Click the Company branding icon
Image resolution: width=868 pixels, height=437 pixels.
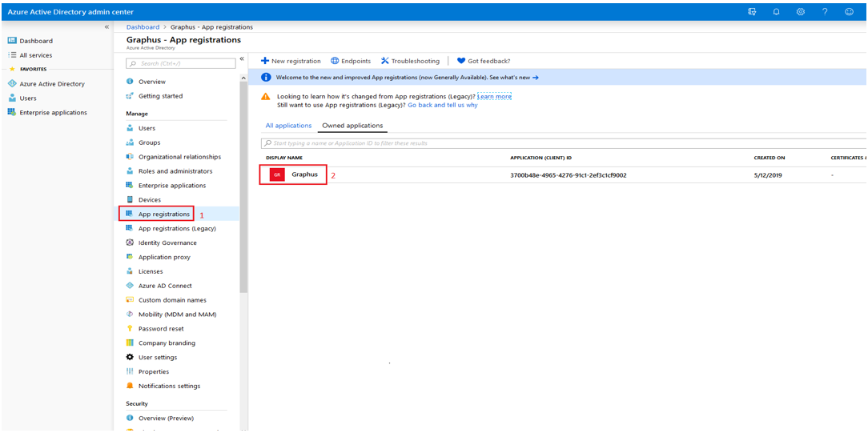click(130, 343)
